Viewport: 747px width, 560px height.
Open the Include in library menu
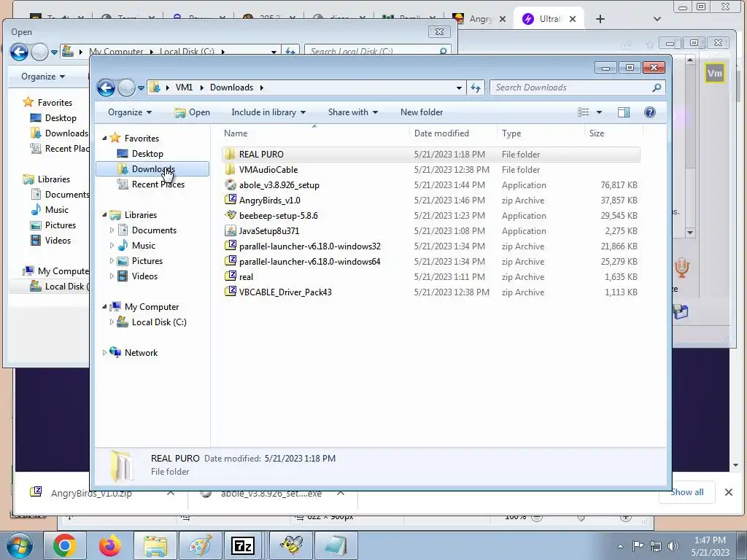268,112
